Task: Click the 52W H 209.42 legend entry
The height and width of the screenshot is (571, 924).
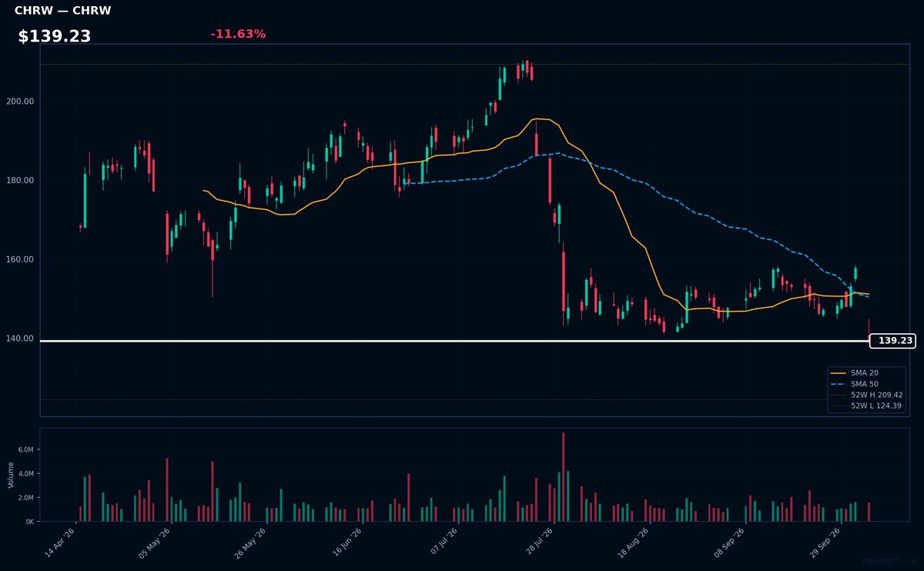Action: tap(867, 395)
